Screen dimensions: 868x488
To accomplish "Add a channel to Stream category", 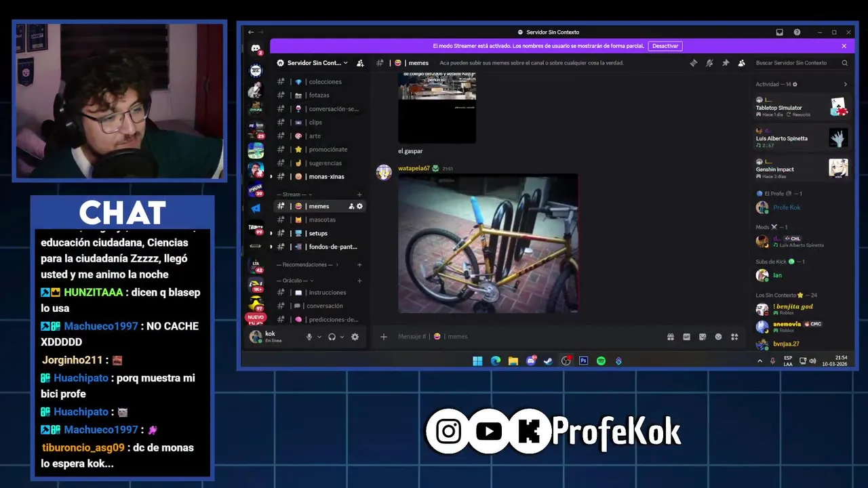I will click(x=359, y=195).
